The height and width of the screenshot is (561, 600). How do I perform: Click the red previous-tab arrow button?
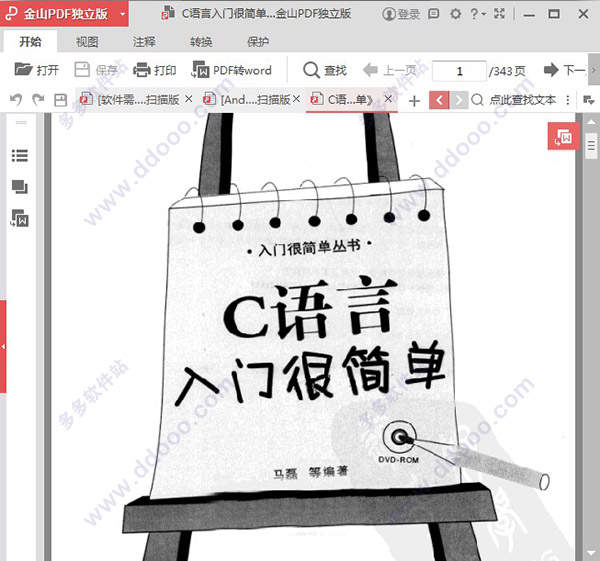pyautogui.click(x=439, y=100)
